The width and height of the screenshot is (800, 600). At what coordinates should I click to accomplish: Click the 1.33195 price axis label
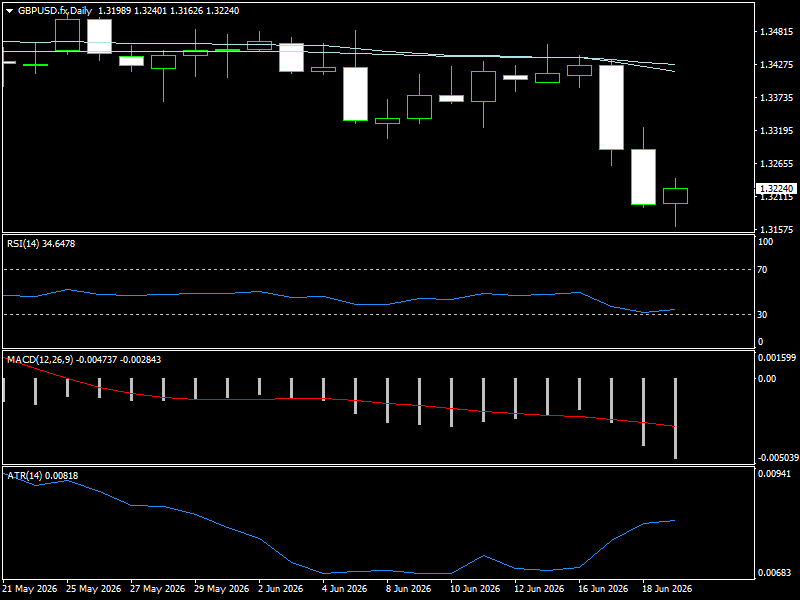(x=777, y=131)
